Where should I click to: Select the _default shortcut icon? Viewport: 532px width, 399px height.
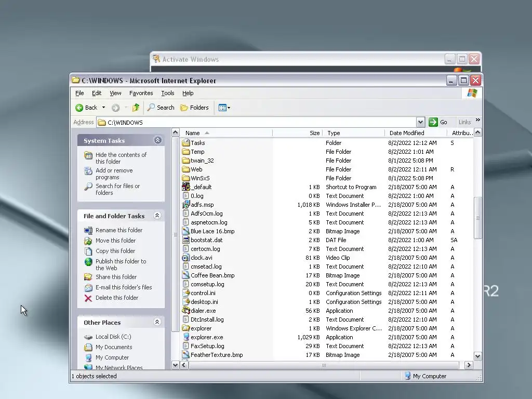coord(185,187)
